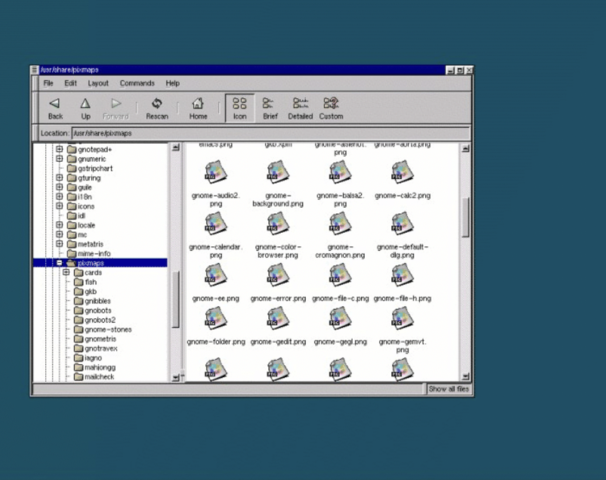Switch to Icon view
This screenshot has width=606, height=480.
click(240, 108)
